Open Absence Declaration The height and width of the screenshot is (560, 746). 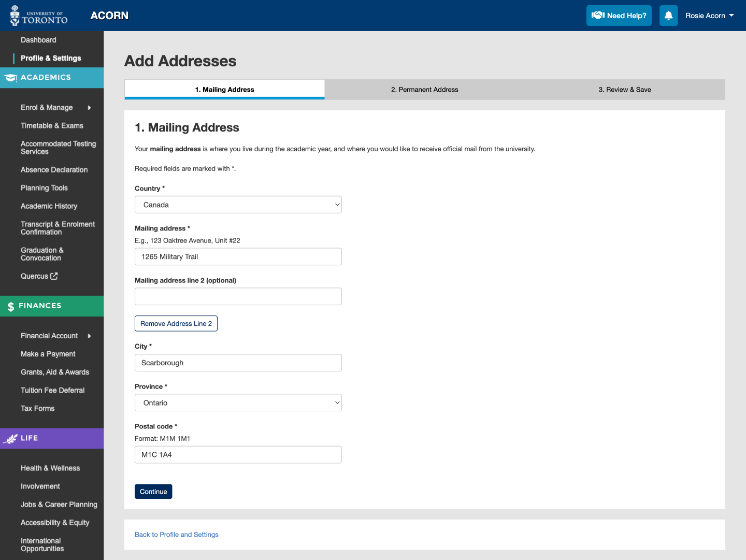[x=54, y=169]
